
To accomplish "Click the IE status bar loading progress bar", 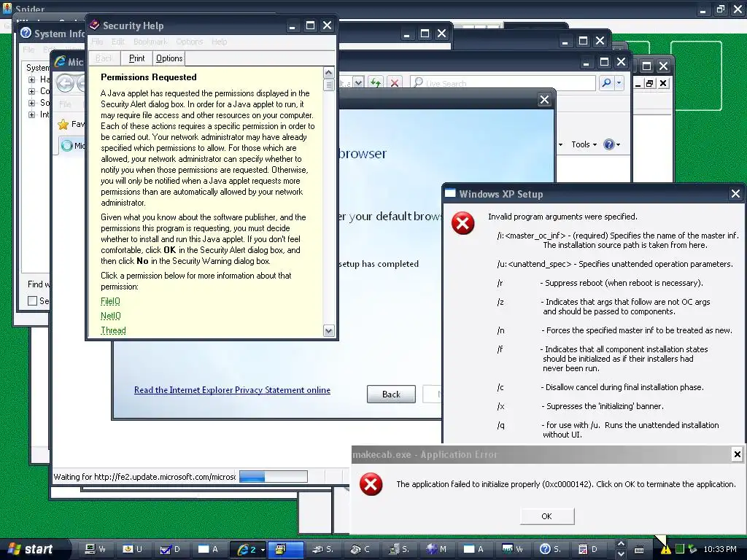I will 273,477.
